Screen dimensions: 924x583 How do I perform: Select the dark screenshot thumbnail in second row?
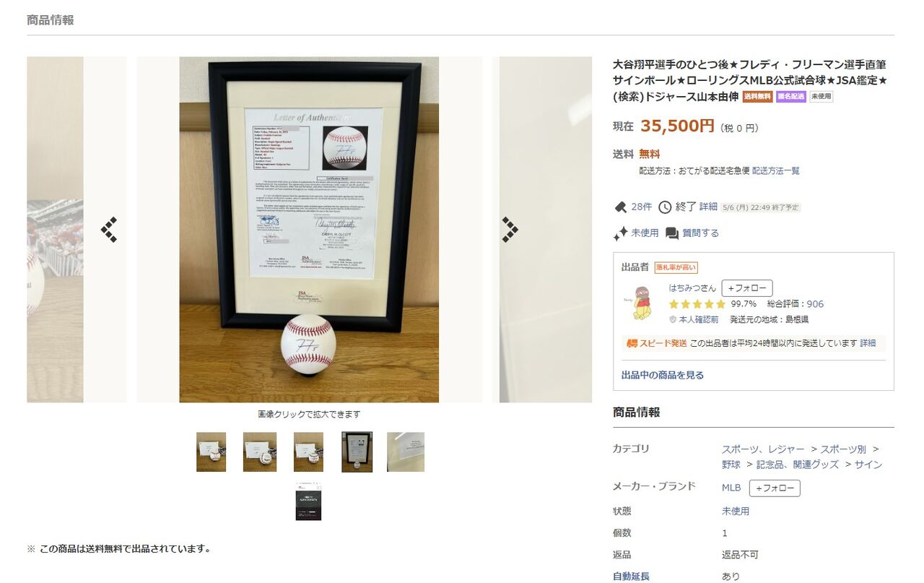point(308,502)
